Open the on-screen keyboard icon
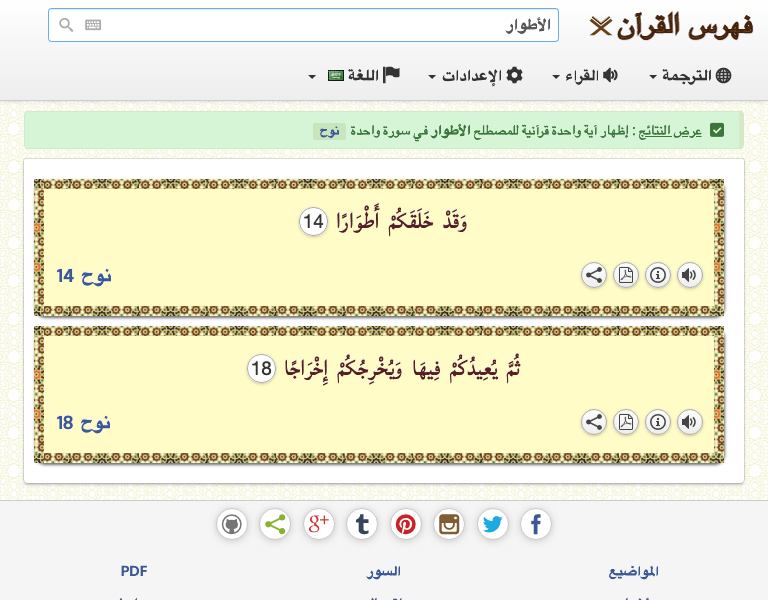Image resolution: width=768 pixels, height=600 pixels. pyautogui.click(x=93, y=25)
